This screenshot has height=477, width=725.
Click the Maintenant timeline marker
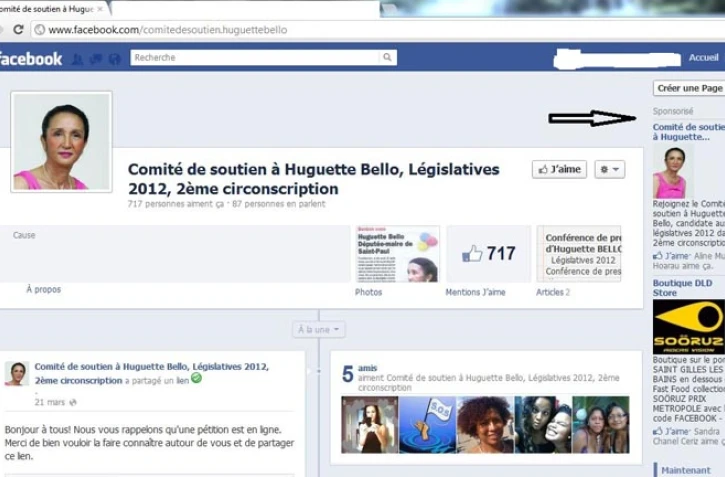click(x=686, y=470)
